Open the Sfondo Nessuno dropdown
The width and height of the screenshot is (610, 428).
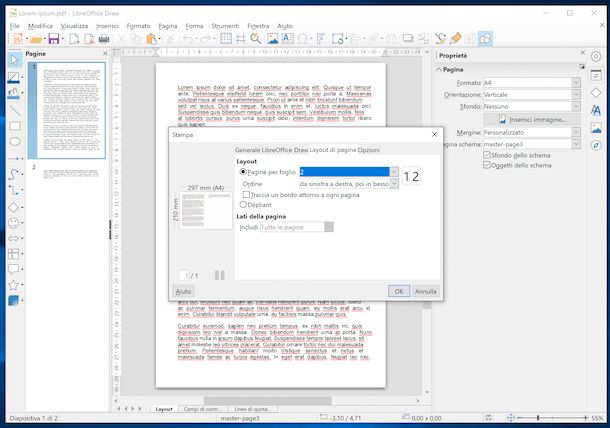pos(576,106)
